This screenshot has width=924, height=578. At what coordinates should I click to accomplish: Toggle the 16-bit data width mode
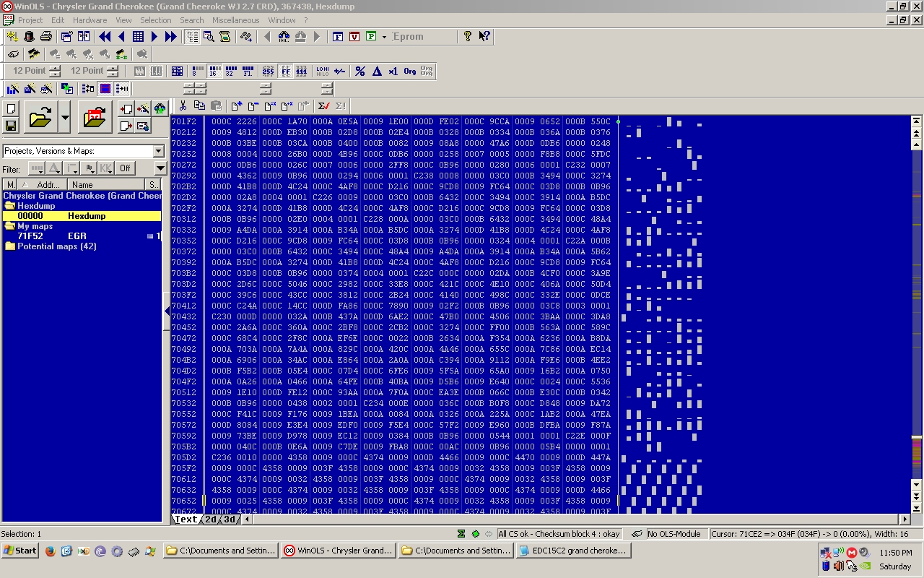(x=214, y=71)
